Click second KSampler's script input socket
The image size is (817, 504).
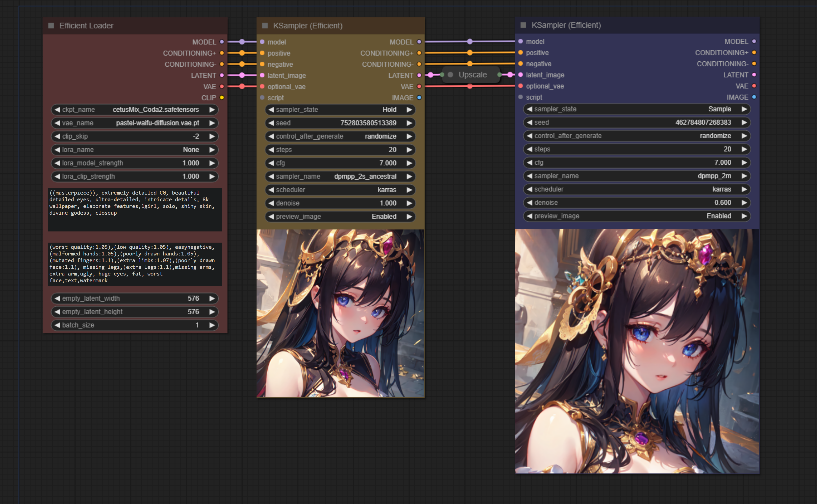pyautogui.click(x=521, y=97)
